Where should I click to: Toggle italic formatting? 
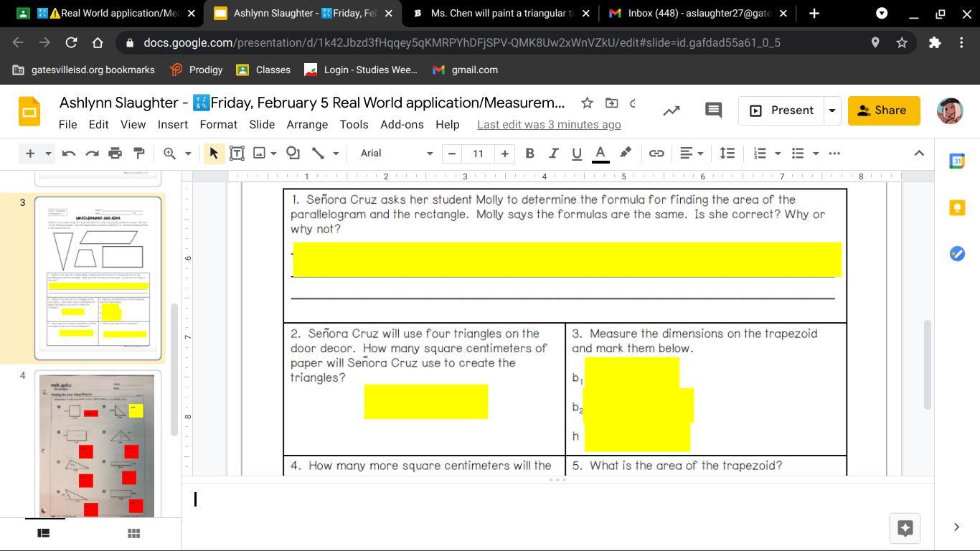553,153
